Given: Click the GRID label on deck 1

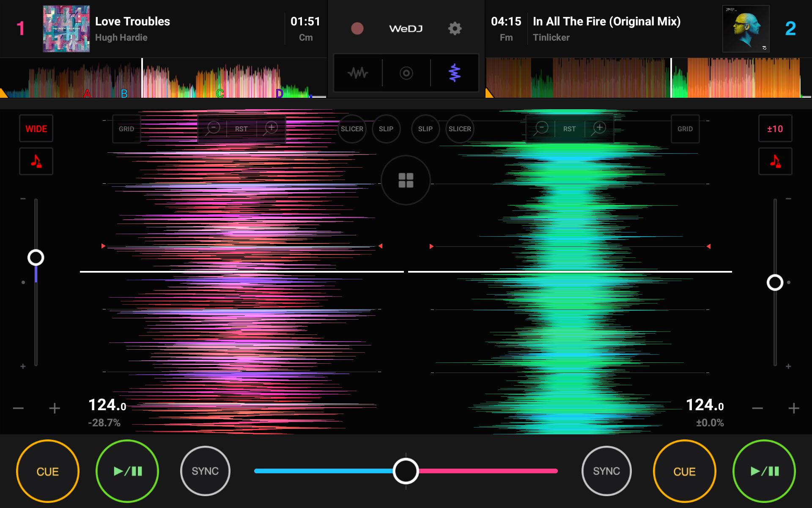Looking at the screenshot, I should coord(127,128).
